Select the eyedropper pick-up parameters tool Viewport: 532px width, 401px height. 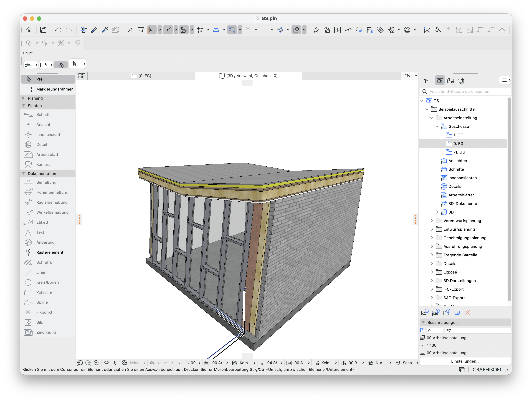(x=94, y=30)
